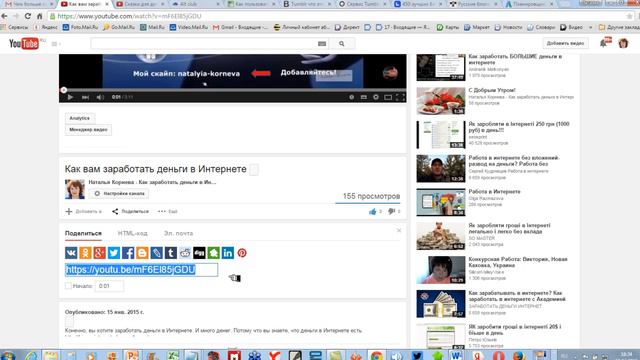Go back in browser
Viewport: 640px width, 360px height.
(4, 16)
